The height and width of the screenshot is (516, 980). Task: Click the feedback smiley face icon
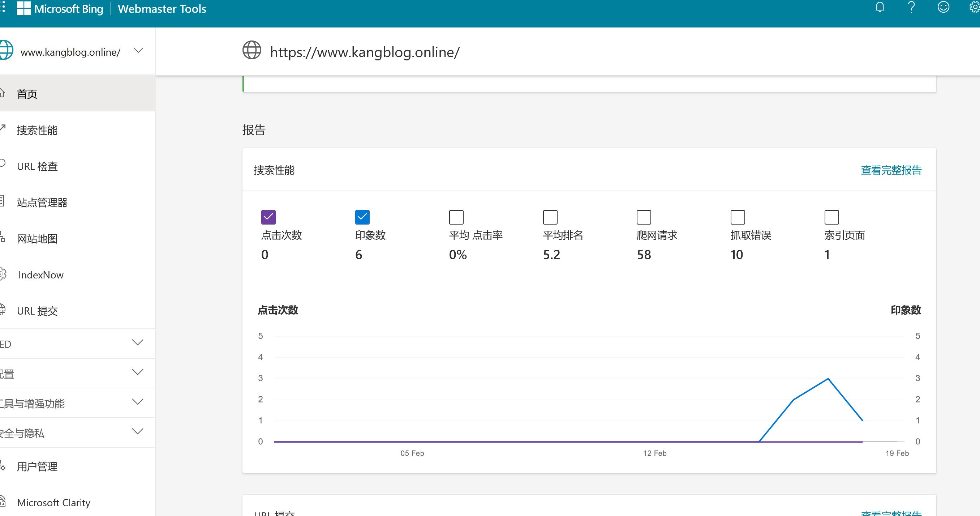click(944, 7)
